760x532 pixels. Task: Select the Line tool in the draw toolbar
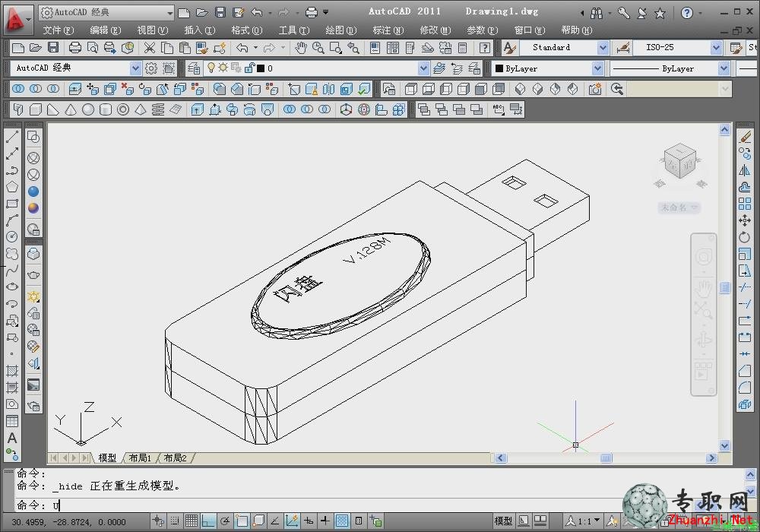12,137
